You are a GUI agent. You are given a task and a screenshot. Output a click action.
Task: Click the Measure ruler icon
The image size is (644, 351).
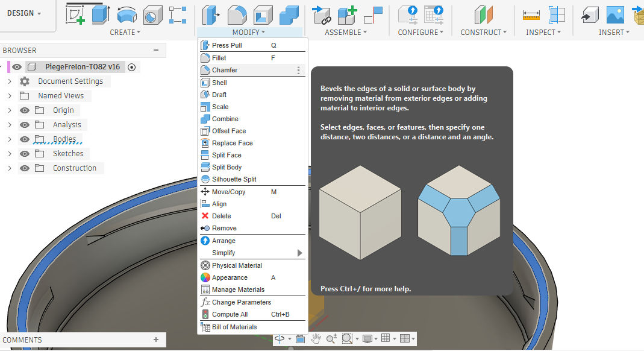coord(531,14)
